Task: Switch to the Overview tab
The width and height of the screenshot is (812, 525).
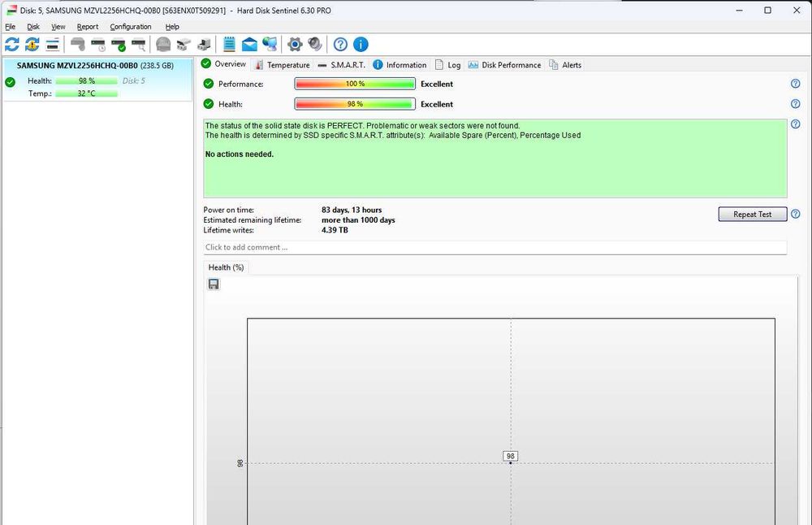Action: tap(224, 63)
